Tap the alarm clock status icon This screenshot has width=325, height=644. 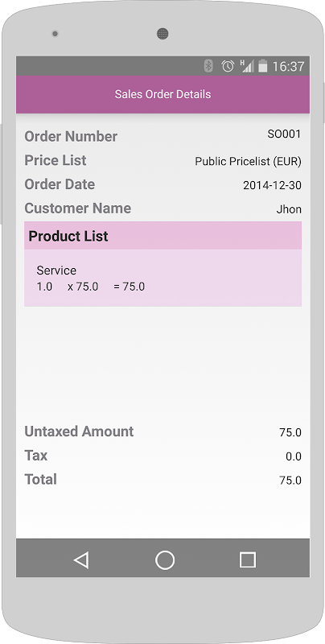tap(228, 66)
